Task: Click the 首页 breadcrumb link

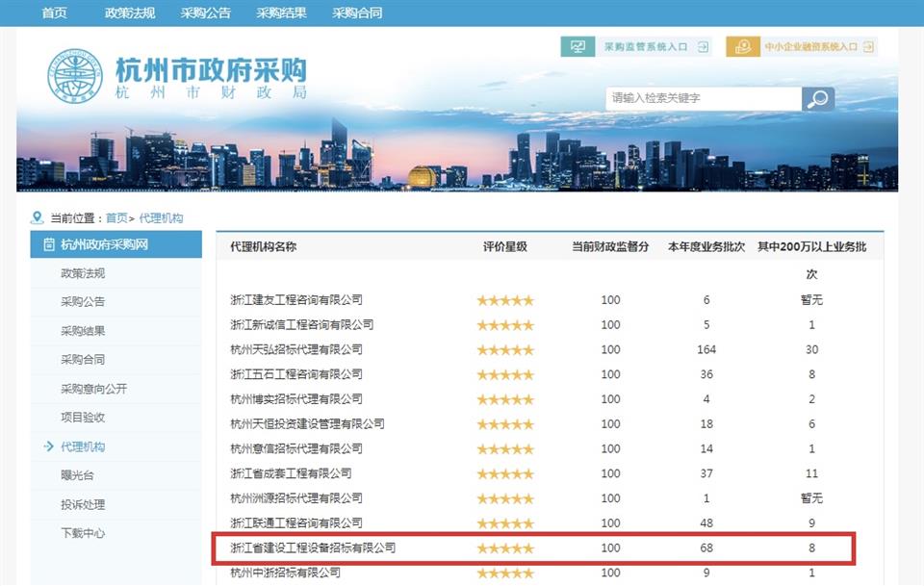Action: [x=116, y=218]
